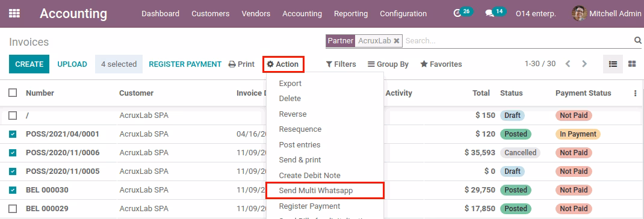The width and height of the screenshot is (644, 219).
Task: Choose Post entries from Action menu
Action: [325, 144]
